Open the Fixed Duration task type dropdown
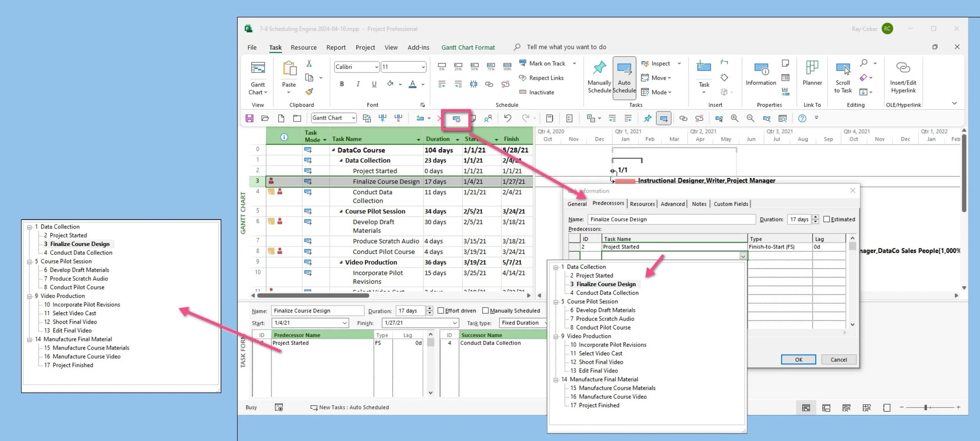This screenshot has height=441, width=980. [x=545, y=323]
